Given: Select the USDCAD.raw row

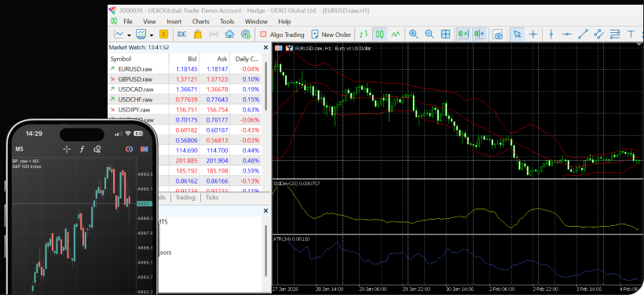Looking at the screenshot, I should click(185, 89).
